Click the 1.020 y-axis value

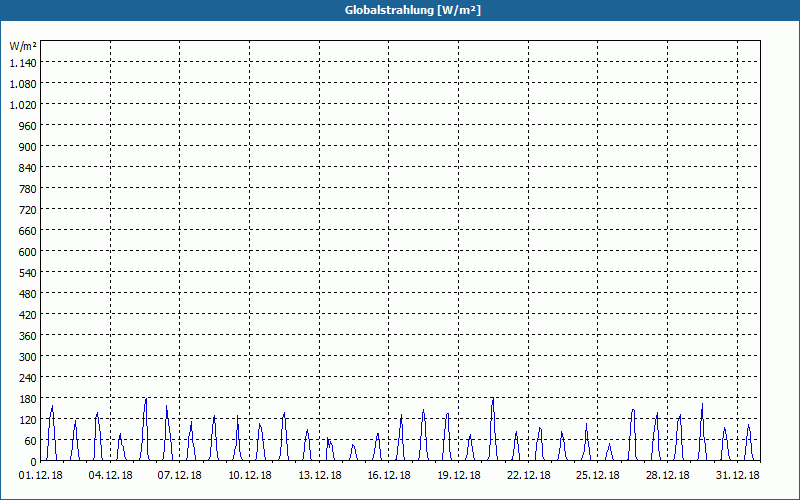click(x=23, y=105)
